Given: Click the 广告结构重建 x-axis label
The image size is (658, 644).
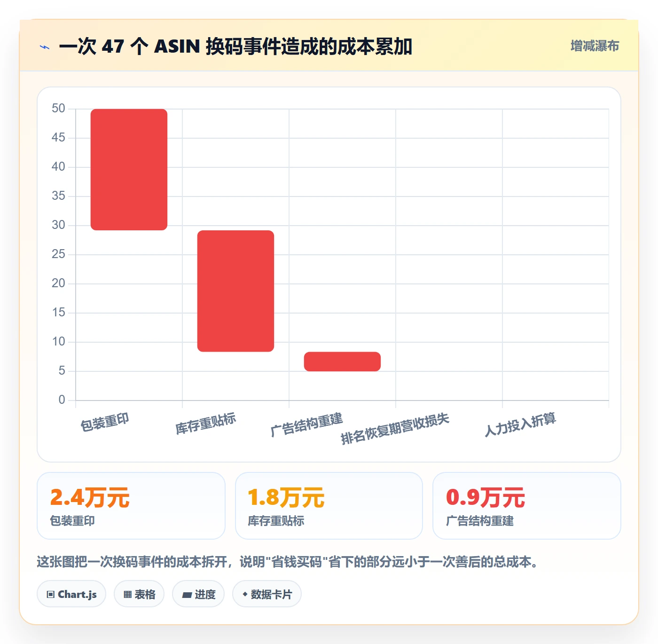Looking at the screenshot, I should 306,425.
